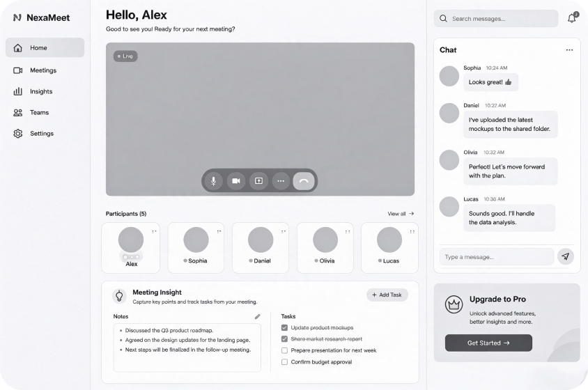Viewport: 588px width, 390px height.
Task: Click note about follow-up meeting steps
Action: pos(188,350)
